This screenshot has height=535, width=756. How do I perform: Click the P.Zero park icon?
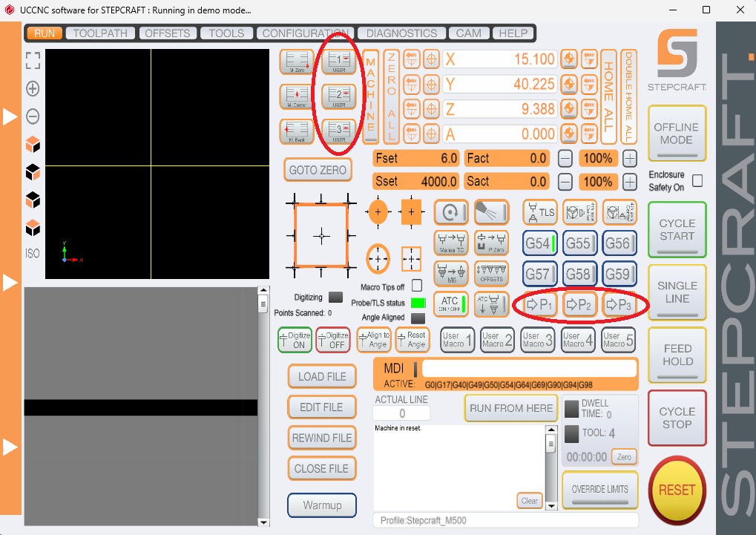click(x=491, y=243)
